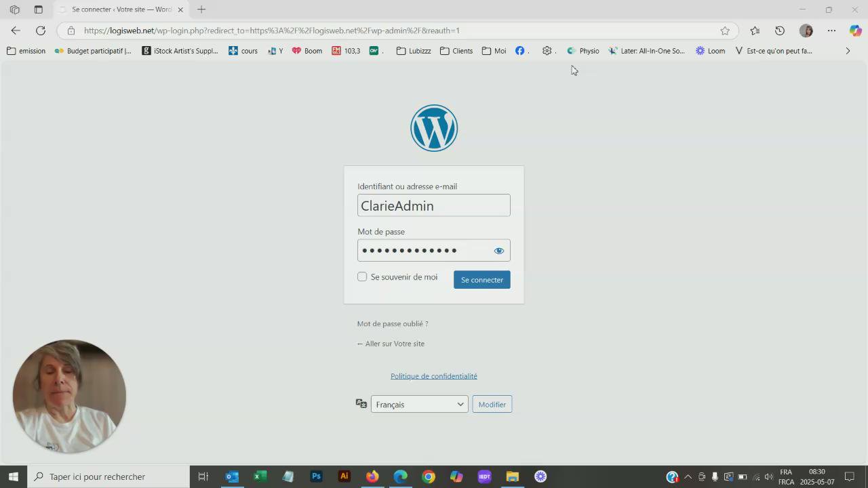The image size is (868, 488).
Task: Open Firefox from the taskbar
Action: point(372,476)
